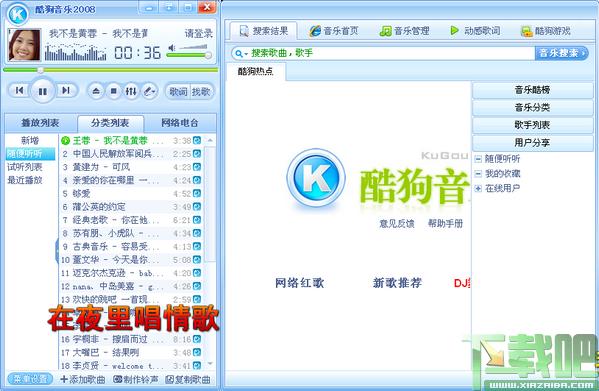This screenshot has height=391, width=599.
Task: Open the 用户分享 panel
Action: click(x=533, y=143)
